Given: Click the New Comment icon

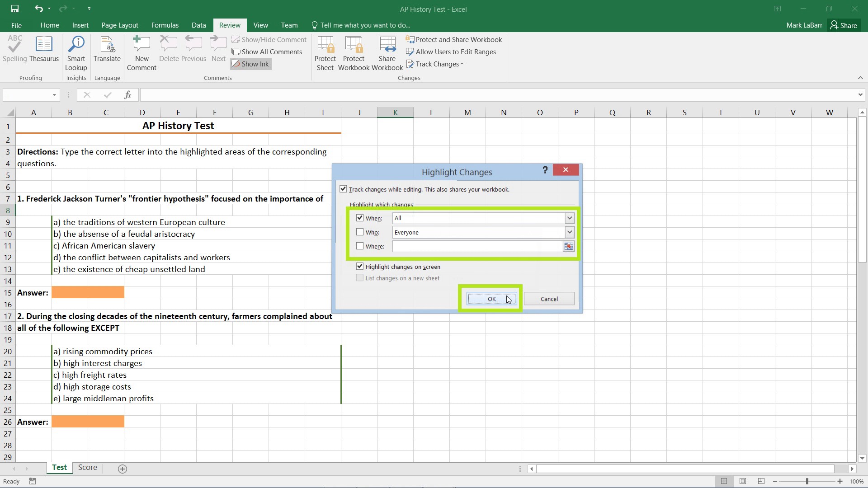Looking at the screenshot, I should [x=142, y=52].
